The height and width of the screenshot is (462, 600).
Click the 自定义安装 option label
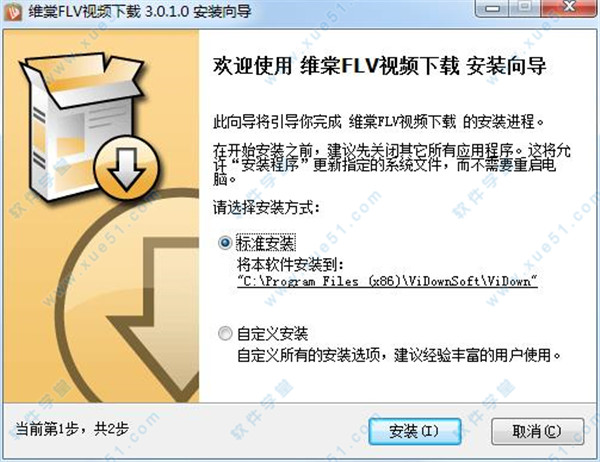pyautogui.click(x=272, y=334)
